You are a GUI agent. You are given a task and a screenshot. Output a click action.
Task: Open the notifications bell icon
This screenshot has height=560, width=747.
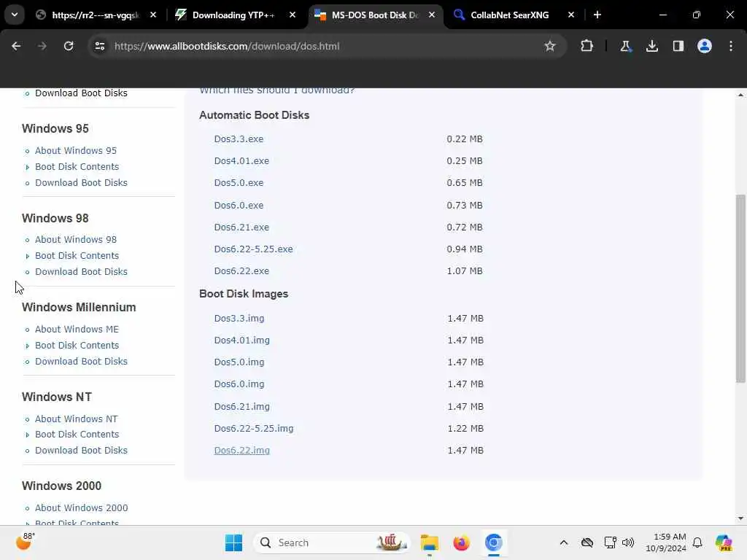697,542
